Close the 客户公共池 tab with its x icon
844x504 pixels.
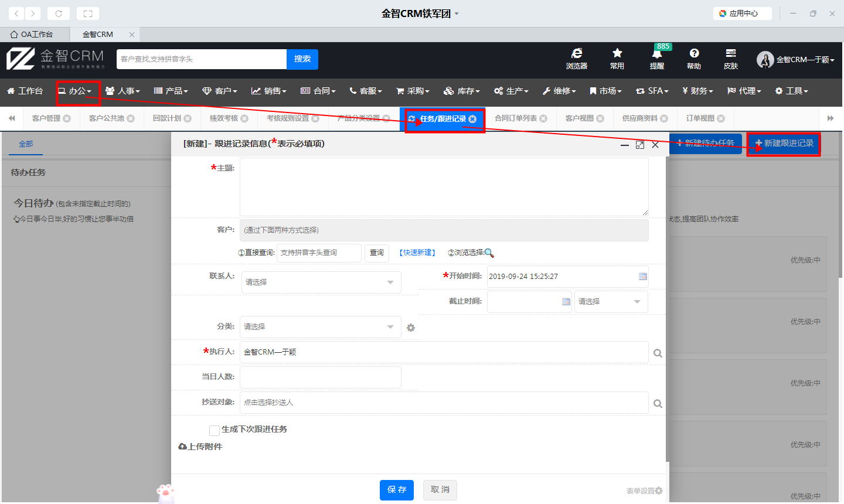coord(131,118)
